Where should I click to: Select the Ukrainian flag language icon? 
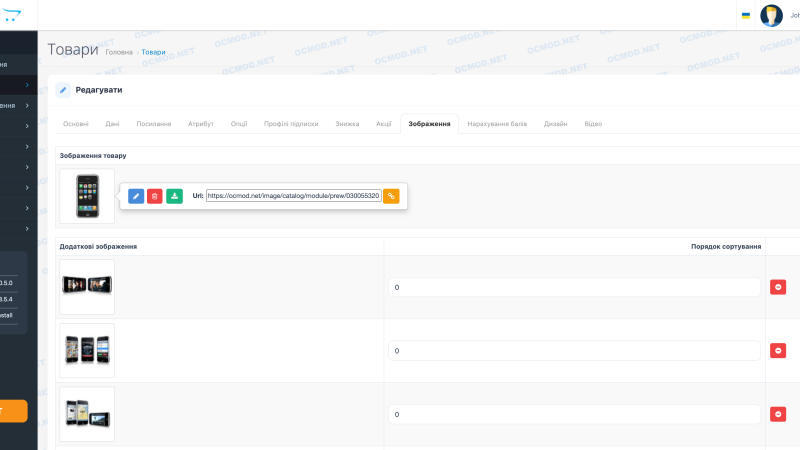[746, 16]
